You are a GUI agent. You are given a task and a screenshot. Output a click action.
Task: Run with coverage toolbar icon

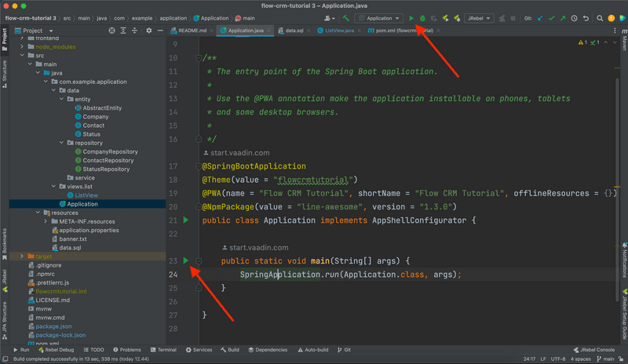pos(434,18)
